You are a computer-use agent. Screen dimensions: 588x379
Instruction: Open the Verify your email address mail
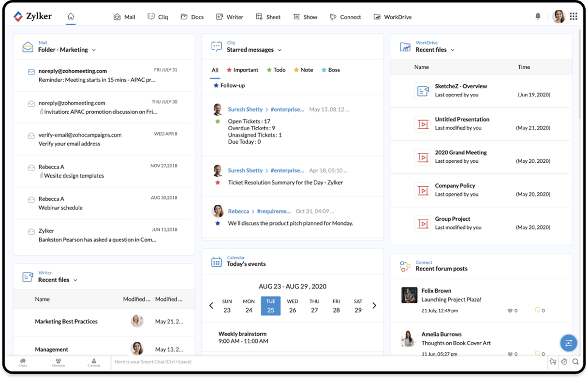pyautogui.click(x=103, y=139)
